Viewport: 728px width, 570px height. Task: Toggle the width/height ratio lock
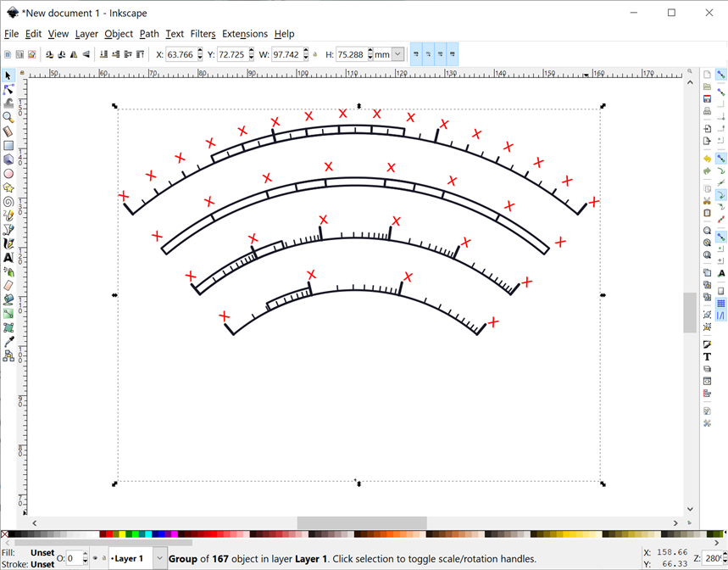click(x=315, y=54)
